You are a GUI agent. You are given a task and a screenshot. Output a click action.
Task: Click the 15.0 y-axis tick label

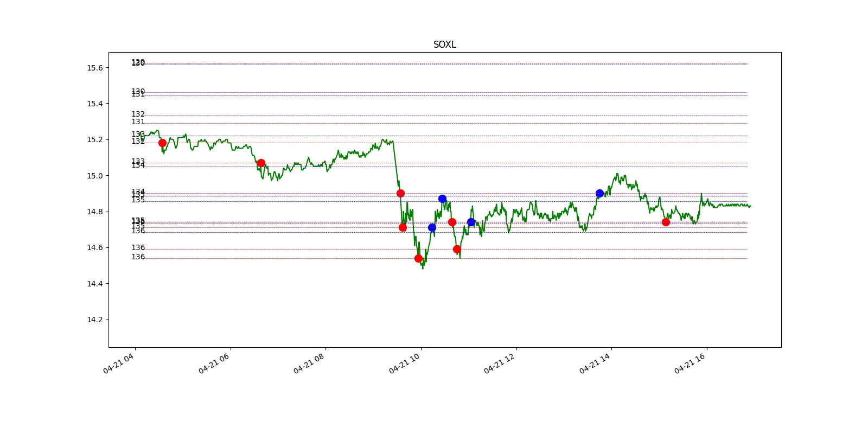tap(94, 176)
